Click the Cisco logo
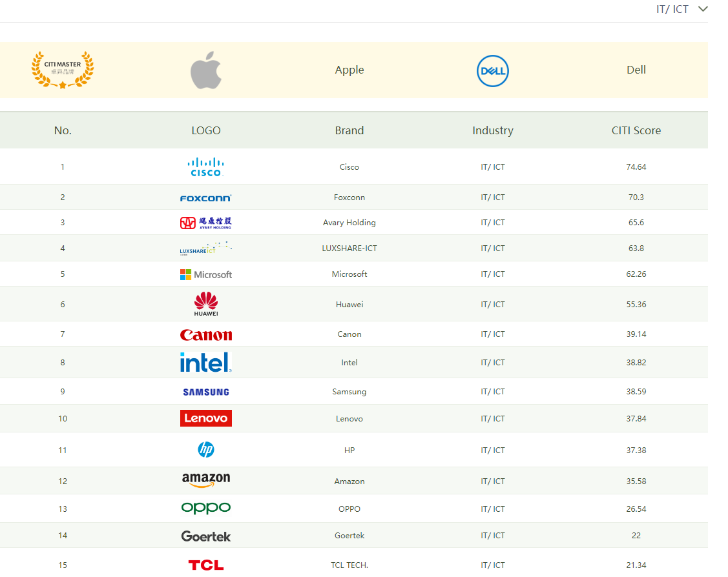This screenshot has width=728, height=577. [x=206, y=167]
